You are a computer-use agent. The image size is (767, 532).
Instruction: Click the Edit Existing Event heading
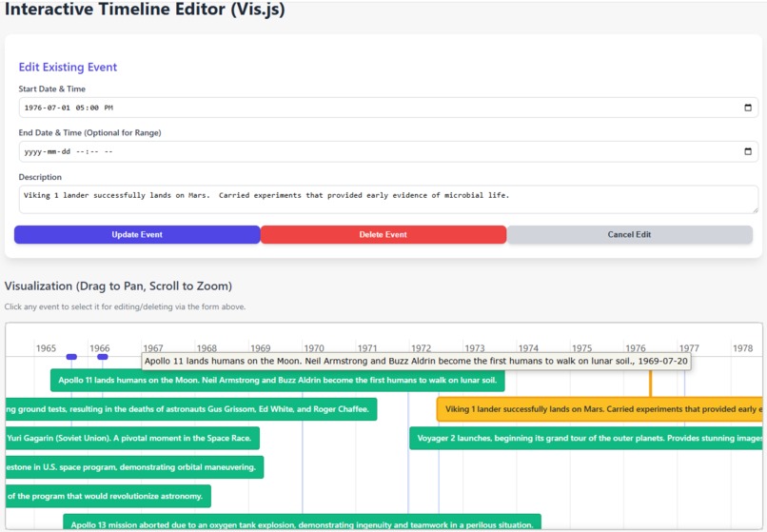(x=68, y=67)
